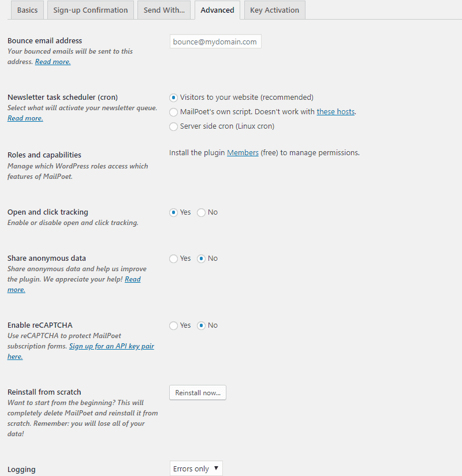Go to the Send With... tab
This screenshot has height=476, width=462.
164,10
